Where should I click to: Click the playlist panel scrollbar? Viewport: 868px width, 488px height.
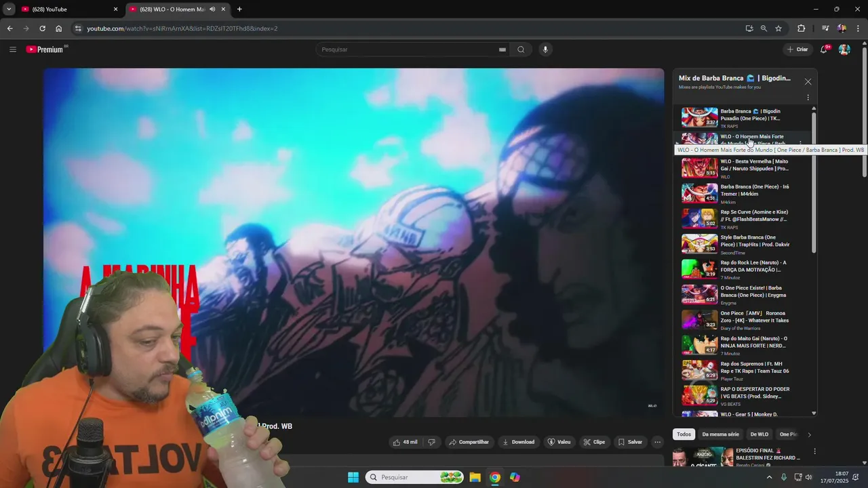point(814,183)
